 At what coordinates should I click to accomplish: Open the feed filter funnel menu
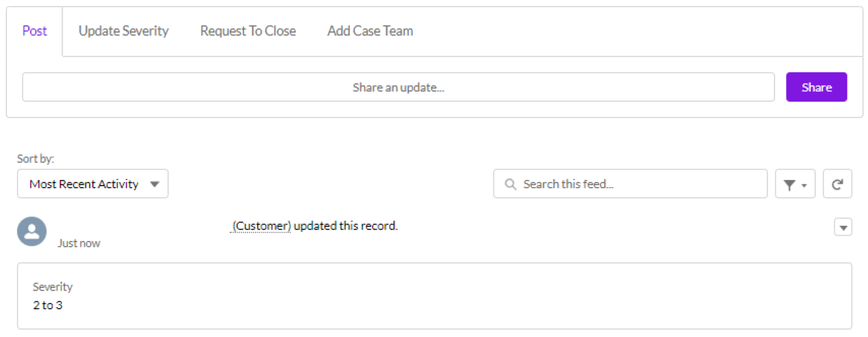[795, 184]
